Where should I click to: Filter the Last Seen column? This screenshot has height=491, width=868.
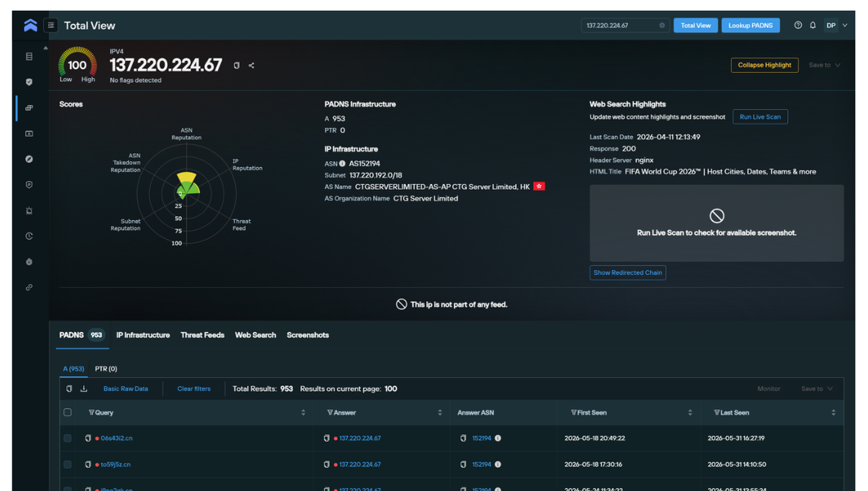click(x=717, y=412)
